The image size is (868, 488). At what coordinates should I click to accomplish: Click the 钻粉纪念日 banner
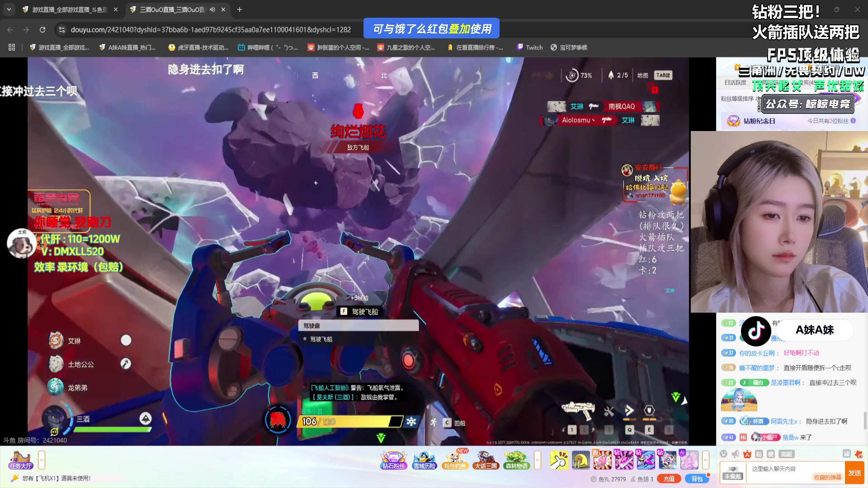pos(791,121)
